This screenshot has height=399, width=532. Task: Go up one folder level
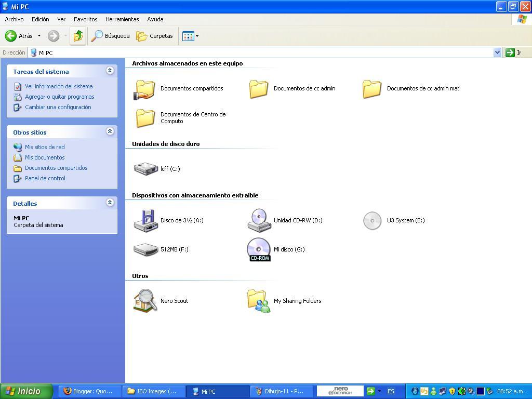[78, 36]
